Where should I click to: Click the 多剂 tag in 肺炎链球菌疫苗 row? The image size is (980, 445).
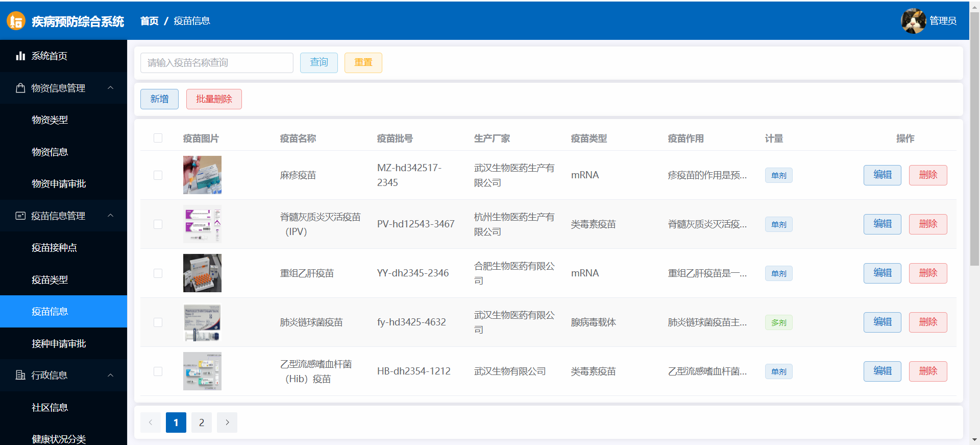(x=779, y=322)
